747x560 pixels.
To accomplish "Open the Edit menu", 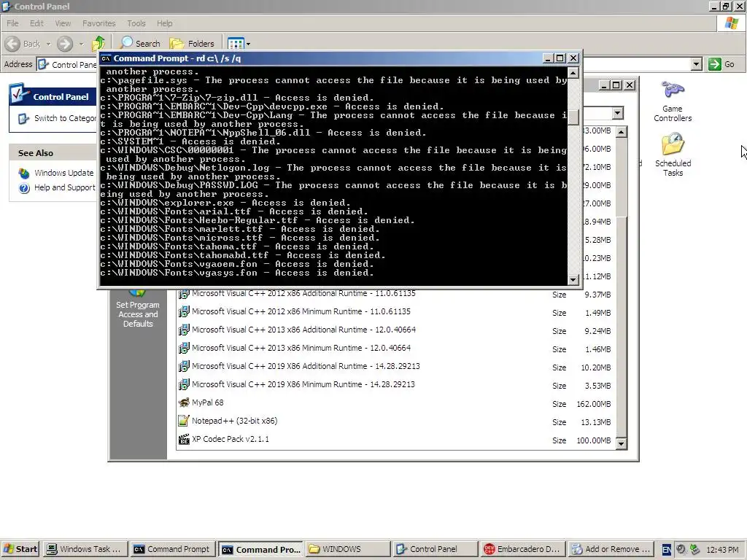I will point(36,23).
